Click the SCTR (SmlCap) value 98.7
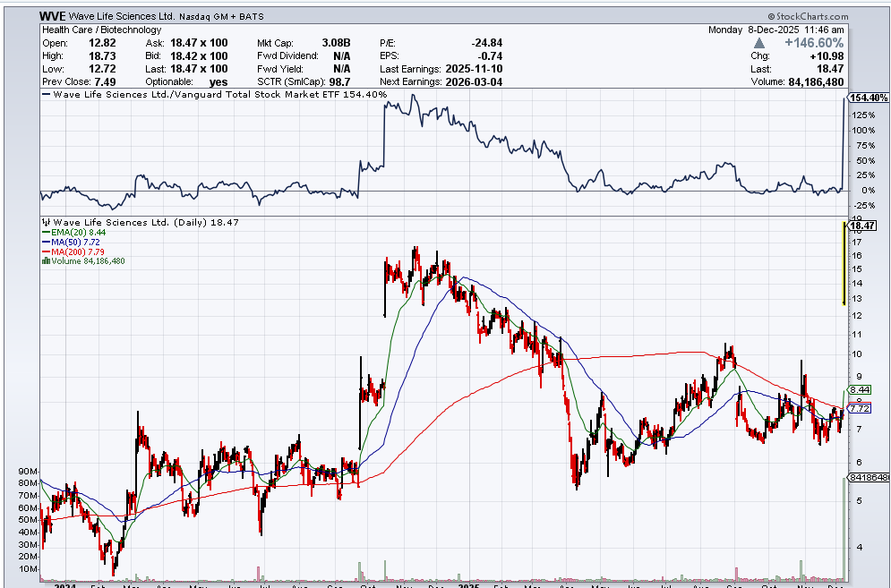Image resolution: width=891 pixels, height=588 pixels. click(339, 81)
